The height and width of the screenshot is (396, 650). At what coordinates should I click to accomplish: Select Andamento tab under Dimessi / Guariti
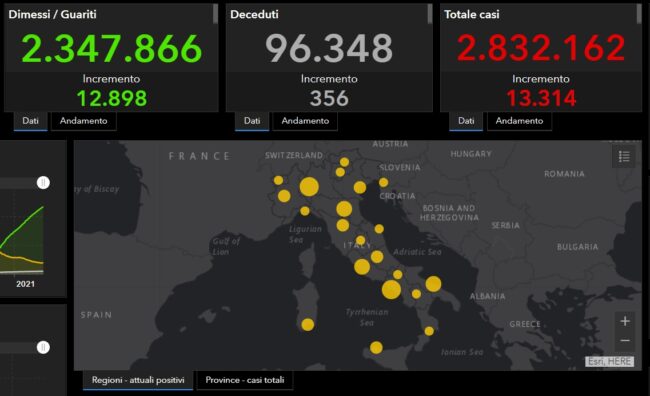tap(83, 121)
